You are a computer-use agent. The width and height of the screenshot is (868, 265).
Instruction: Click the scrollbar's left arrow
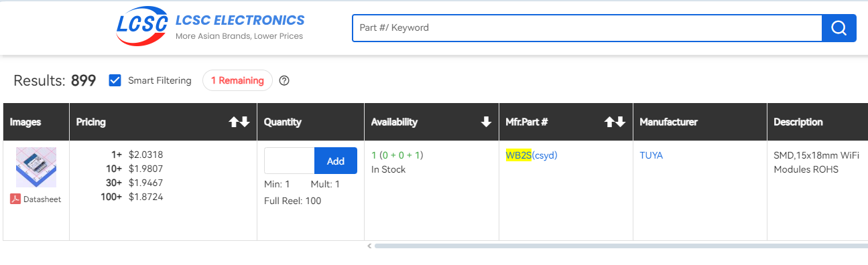[x=369, y=246]
